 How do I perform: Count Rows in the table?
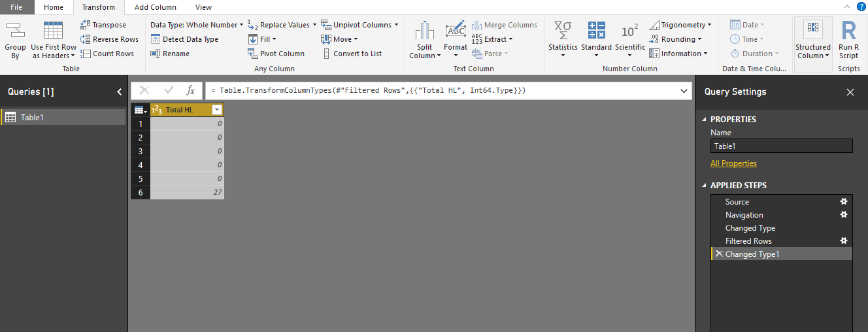click(107, 54)
